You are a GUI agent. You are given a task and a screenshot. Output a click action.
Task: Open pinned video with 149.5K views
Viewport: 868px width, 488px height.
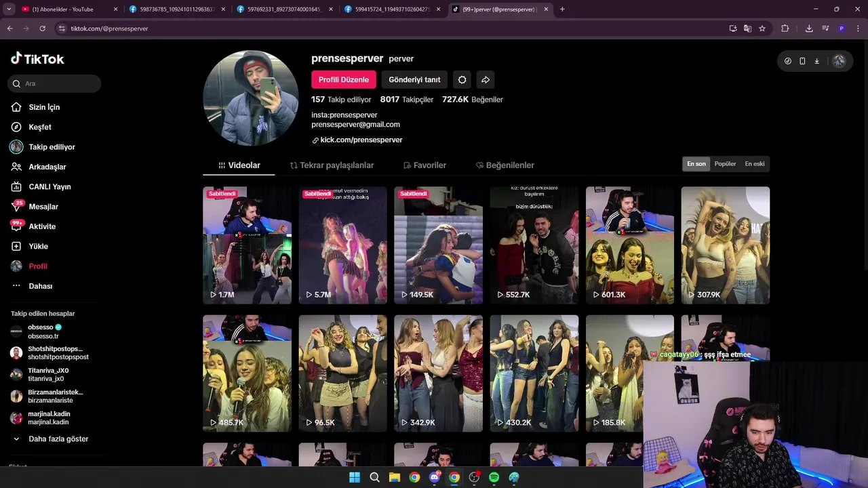coord(438,245)
